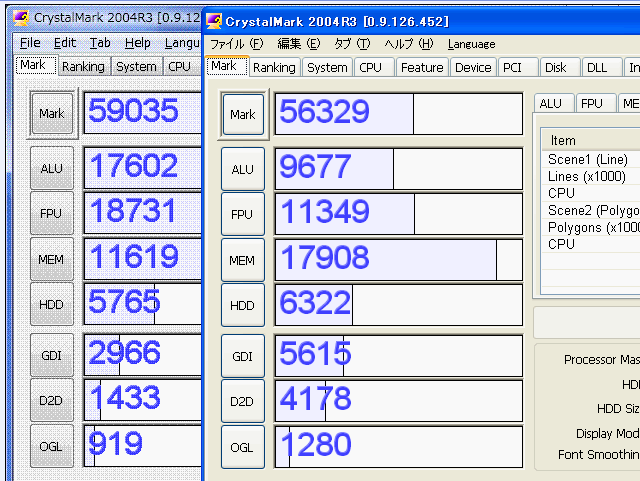640x481 pixels.
Task: Click the CrystalMark icon in front window title bar
Action: pos(214,21)
